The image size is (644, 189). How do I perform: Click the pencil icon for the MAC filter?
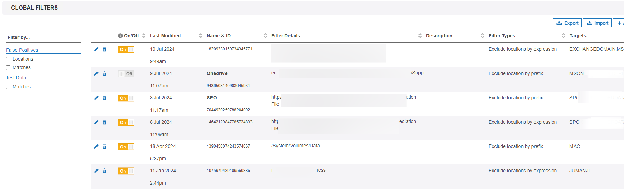tap(96, 147)
